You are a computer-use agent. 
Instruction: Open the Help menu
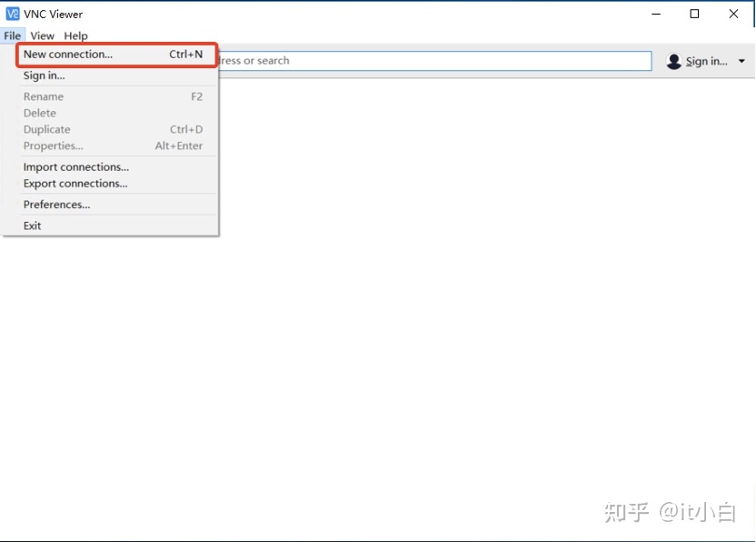click(75, 35)
